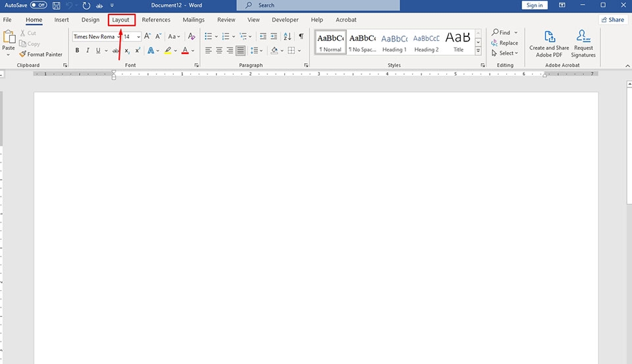Image resolution: width=632 pixels, height=364 pixels.
Task: Click the Share button
Action: point(613,20)
